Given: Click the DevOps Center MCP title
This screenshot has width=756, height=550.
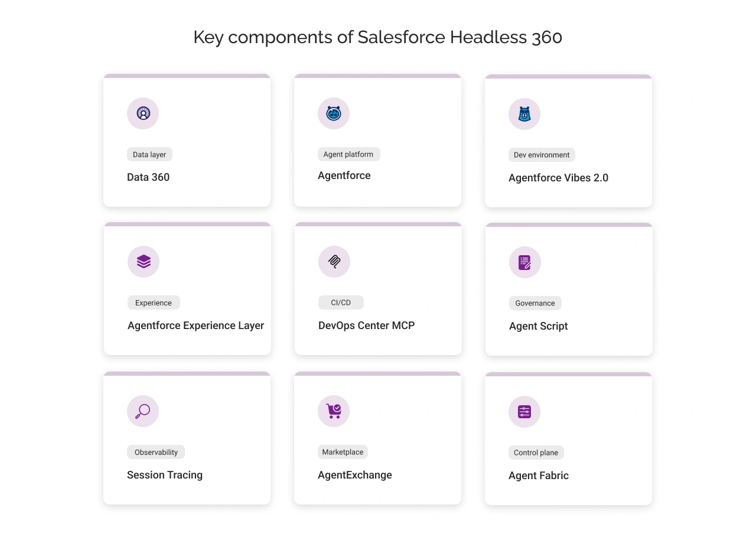Looking at the screenshot, I should click(366, 326).
